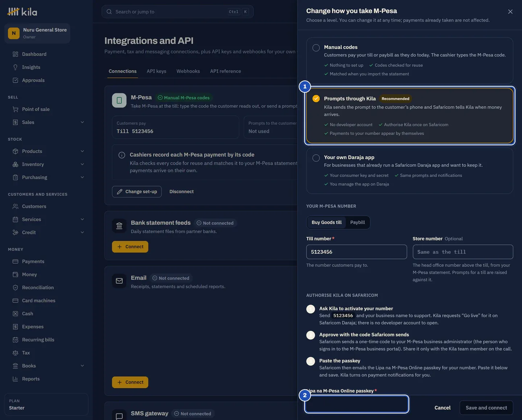Open the Webhooks tab
522x420 pixels.
point(188,71)
